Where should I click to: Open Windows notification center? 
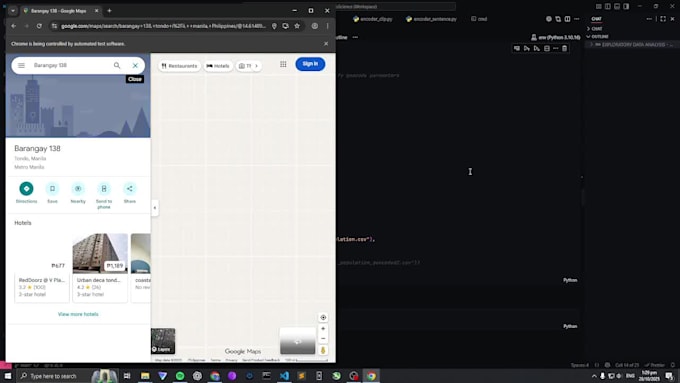[x=670, y=376]
